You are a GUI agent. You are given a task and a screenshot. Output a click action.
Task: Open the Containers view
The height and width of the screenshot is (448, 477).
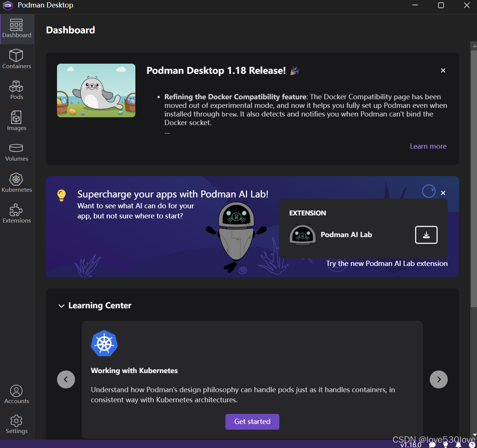tap(17, 59)
